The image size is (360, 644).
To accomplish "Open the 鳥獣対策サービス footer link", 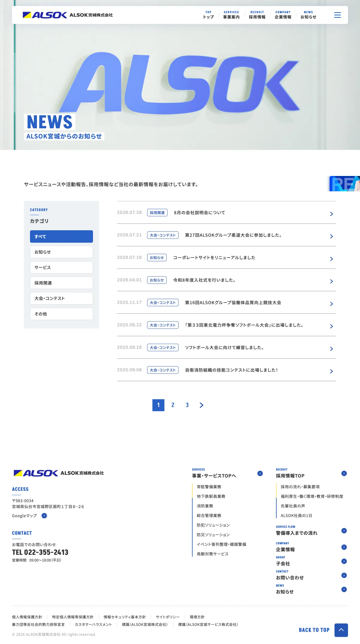I will pos(213,554).
